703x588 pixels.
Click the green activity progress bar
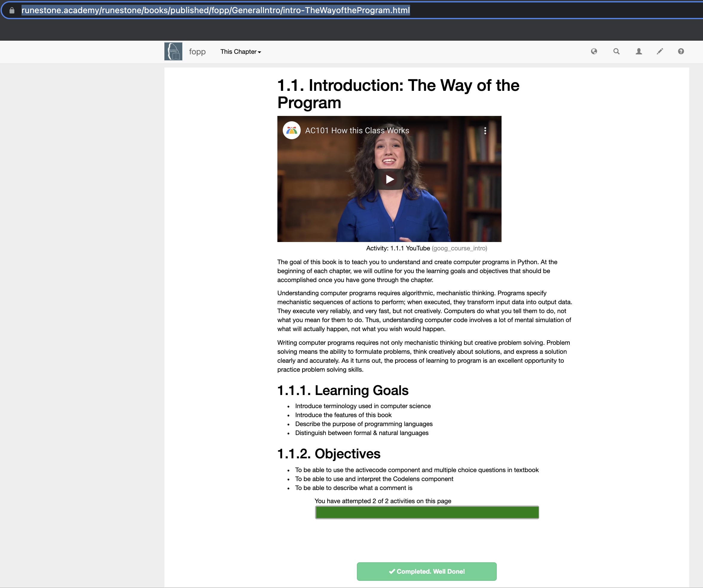tap(427, 512)
